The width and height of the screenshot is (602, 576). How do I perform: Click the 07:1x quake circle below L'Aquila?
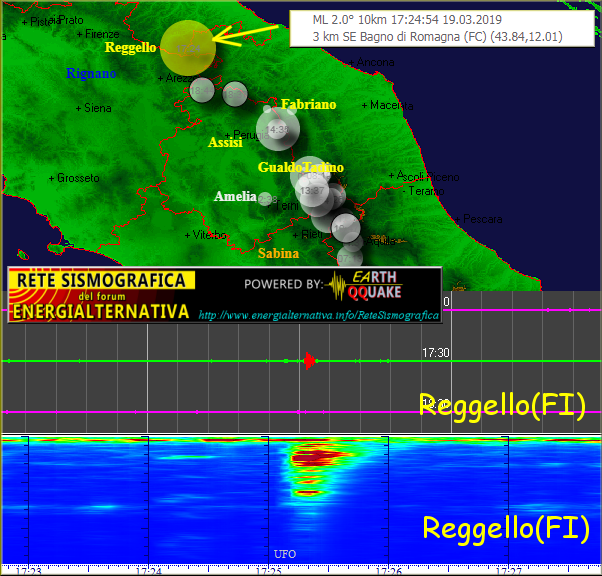[x=350, y=258]
